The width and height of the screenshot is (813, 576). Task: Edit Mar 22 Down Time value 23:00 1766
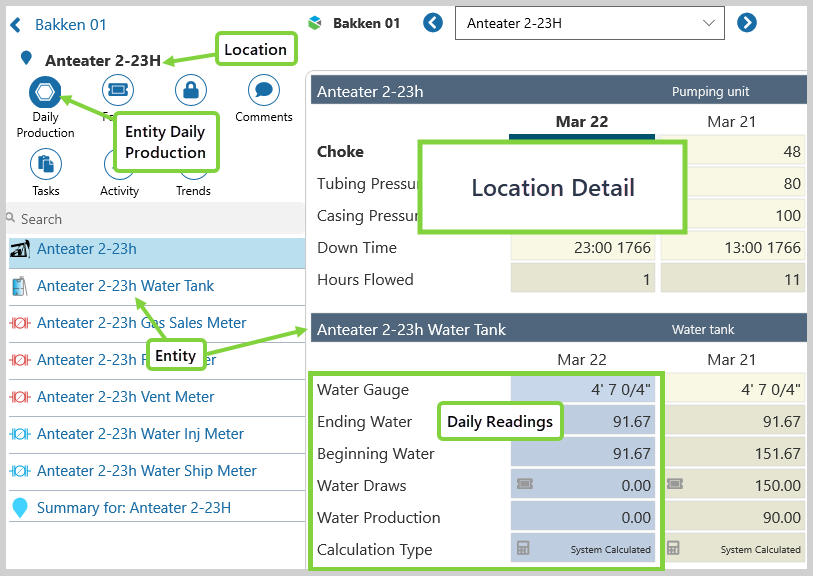583,248
